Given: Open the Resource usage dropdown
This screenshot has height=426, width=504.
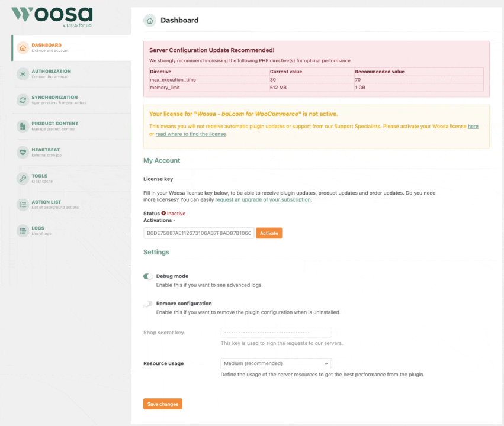Looking at the screenshot, I should 276,363.
